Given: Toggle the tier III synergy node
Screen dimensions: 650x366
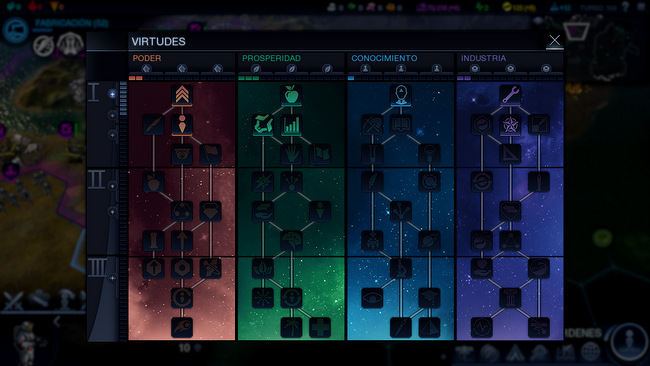Looking at the screenshot, I should pos(112,278).
